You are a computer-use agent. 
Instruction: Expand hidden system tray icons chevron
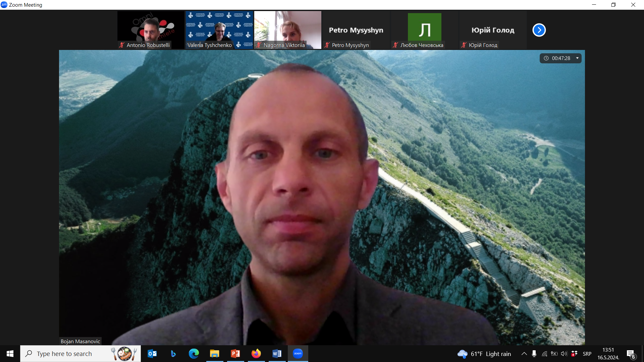524,354
